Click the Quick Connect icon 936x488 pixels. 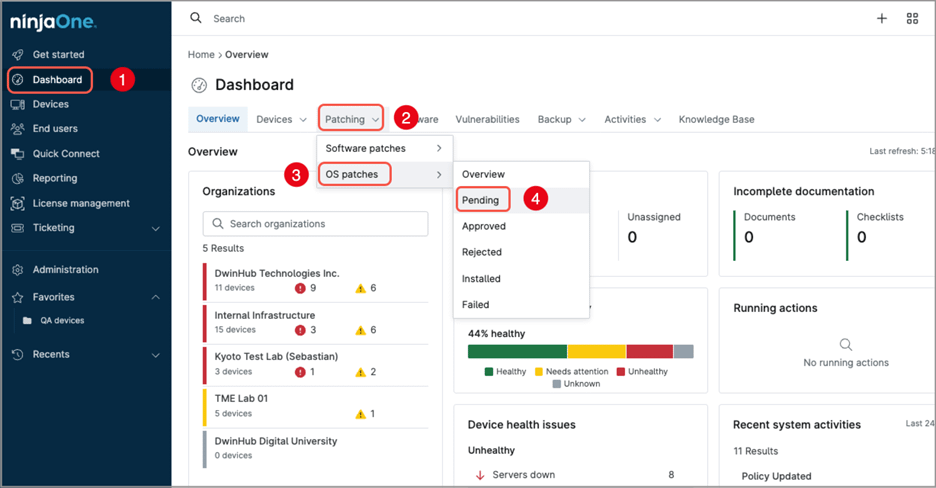click(x=18, y=154)
